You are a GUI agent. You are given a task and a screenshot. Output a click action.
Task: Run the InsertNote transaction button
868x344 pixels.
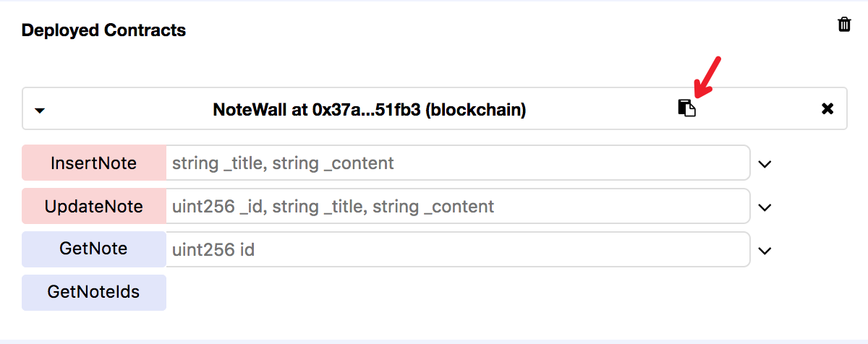tap(94, 163)
